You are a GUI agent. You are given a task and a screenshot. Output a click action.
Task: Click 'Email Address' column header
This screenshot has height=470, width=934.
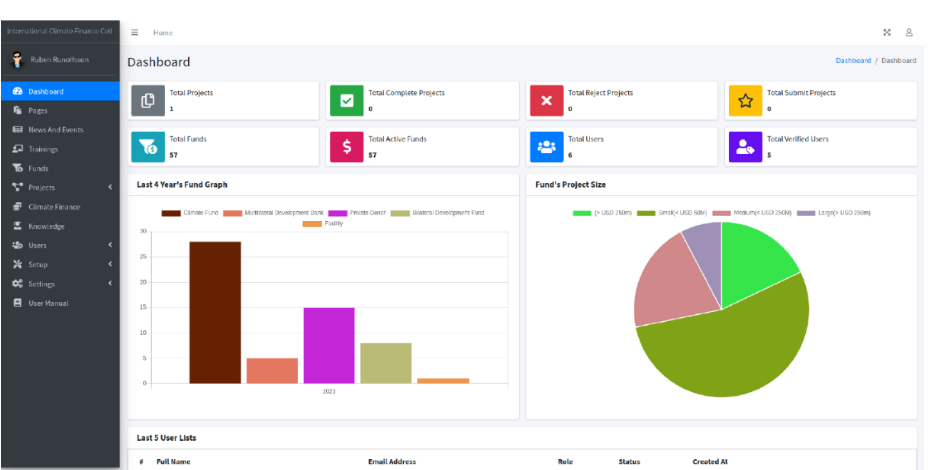point(392,462)
